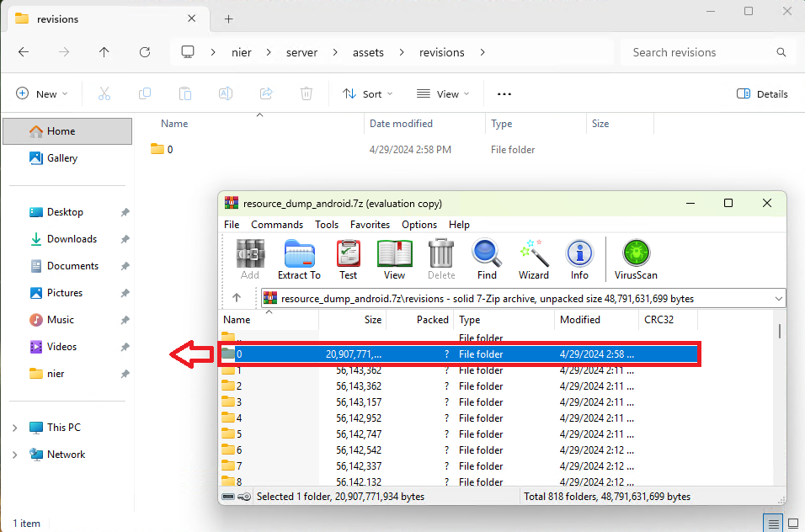Switch Explorer to large thumbnails view icon

(793, 524)
